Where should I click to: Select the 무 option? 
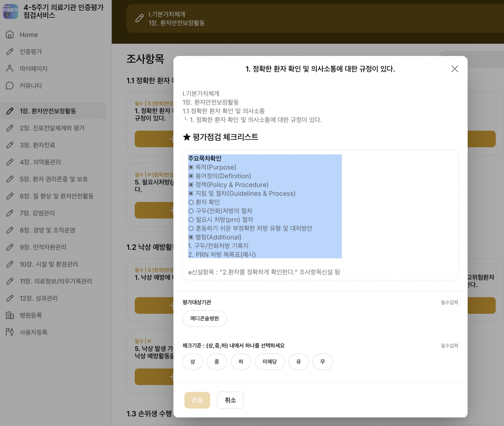click(322, 362)
